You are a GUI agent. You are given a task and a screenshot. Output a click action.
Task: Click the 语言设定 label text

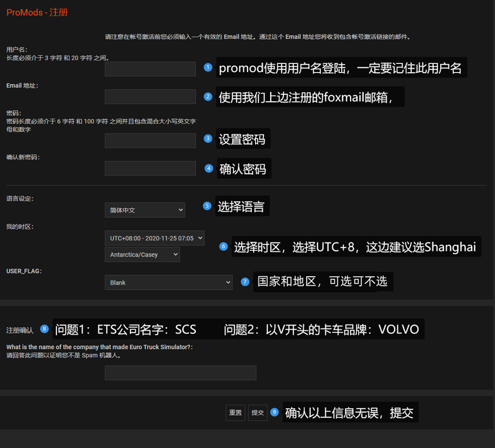click(x=20, y=199)
